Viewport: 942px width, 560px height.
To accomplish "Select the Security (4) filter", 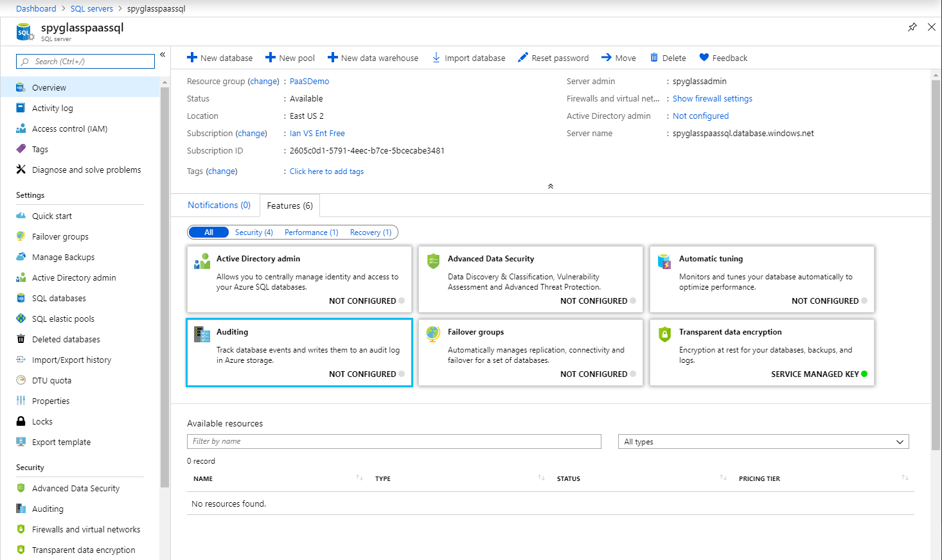I will [254, 232].
